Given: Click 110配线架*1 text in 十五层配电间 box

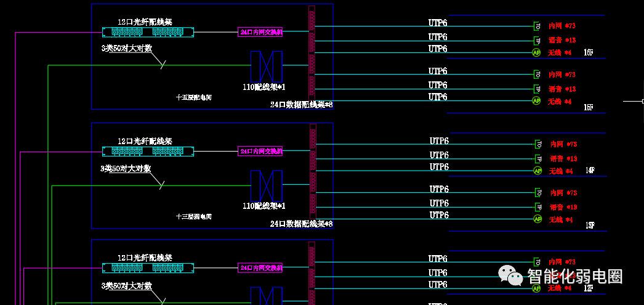Looking at the screenshot, I should click(x=264, y=87).
